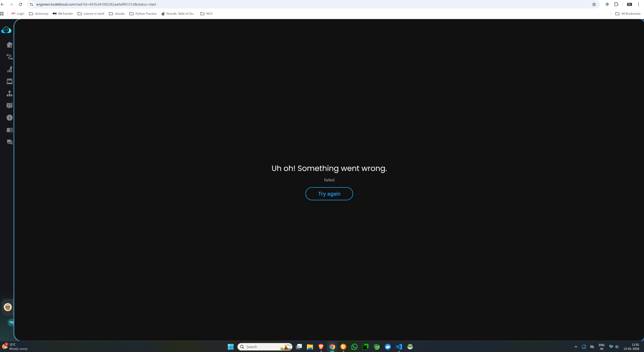Image resolution: width=644 pixels, height=352 pixels.
Task: Open the Python-Practice bookmark folder
Action: (x=143, y=13)
